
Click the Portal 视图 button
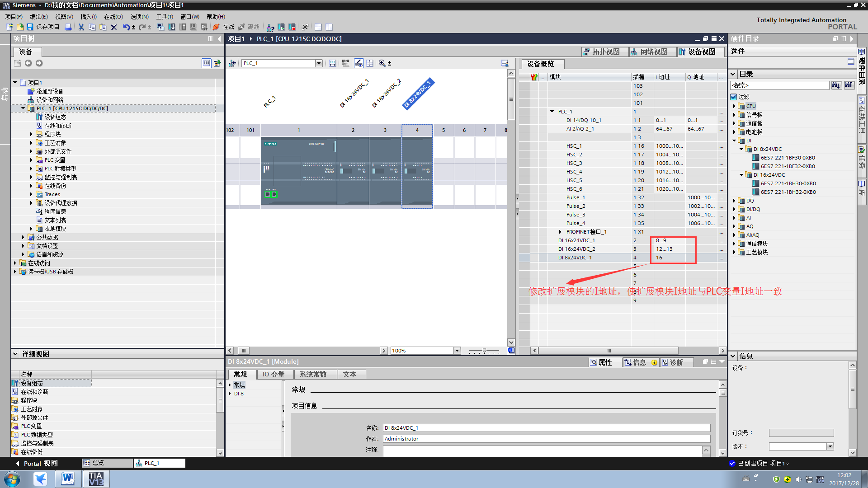point(37,463)
